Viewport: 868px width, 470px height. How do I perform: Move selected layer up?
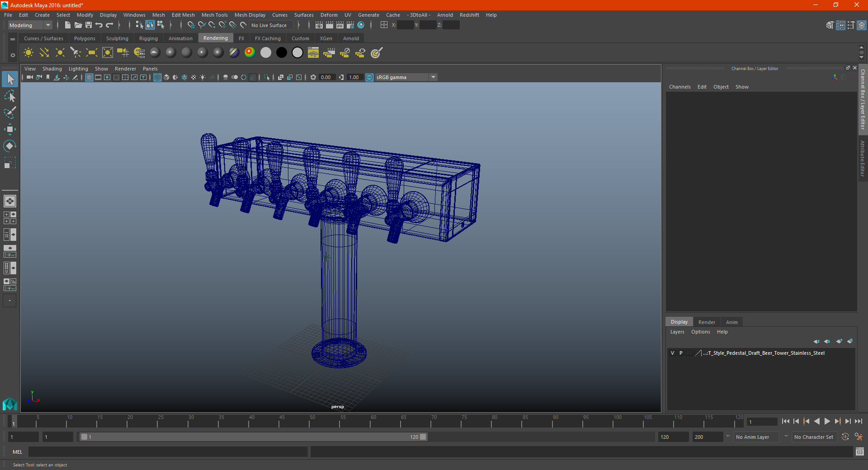click(816, 341)
